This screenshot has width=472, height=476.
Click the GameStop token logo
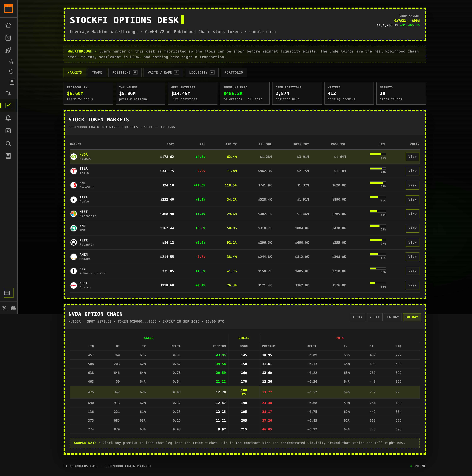pos(74,185)
